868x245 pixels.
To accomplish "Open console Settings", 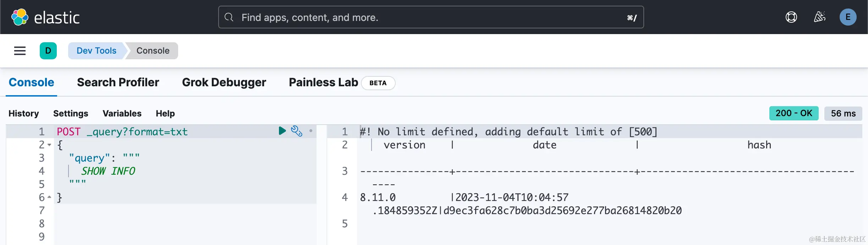I will (71, 113).
